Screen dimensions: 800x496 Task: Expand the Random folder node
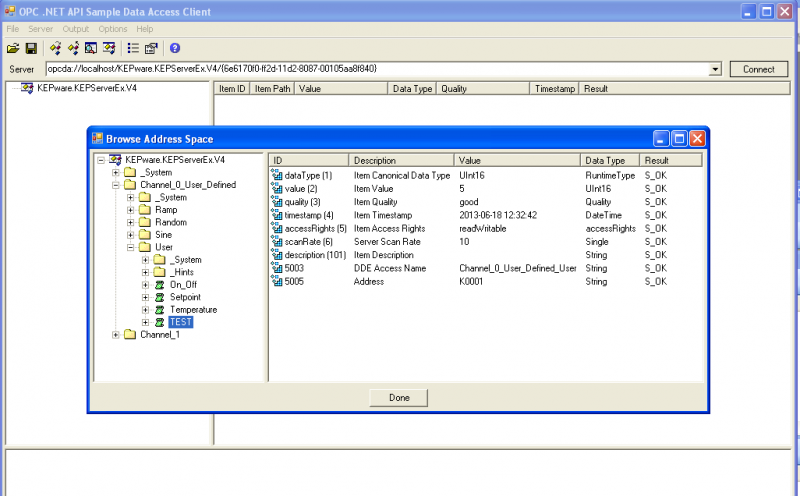131,222
